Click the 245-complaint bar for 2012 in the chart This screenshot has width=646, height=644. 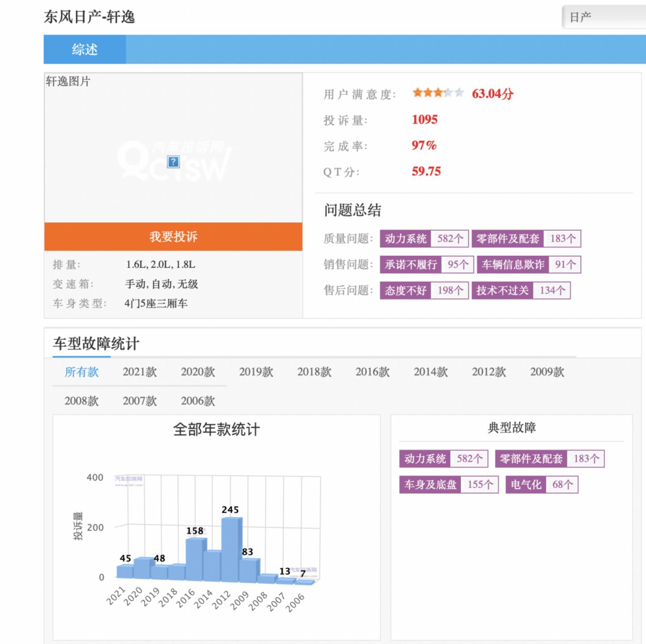231,548
